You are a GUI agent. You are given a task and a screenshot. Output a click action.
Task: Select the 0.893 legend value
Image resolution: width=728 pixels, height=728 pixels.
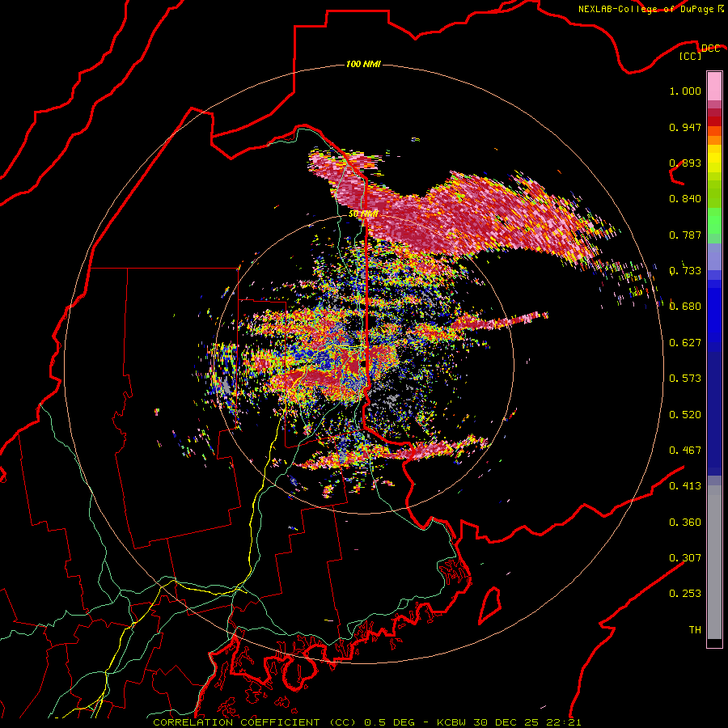point(685,163)
